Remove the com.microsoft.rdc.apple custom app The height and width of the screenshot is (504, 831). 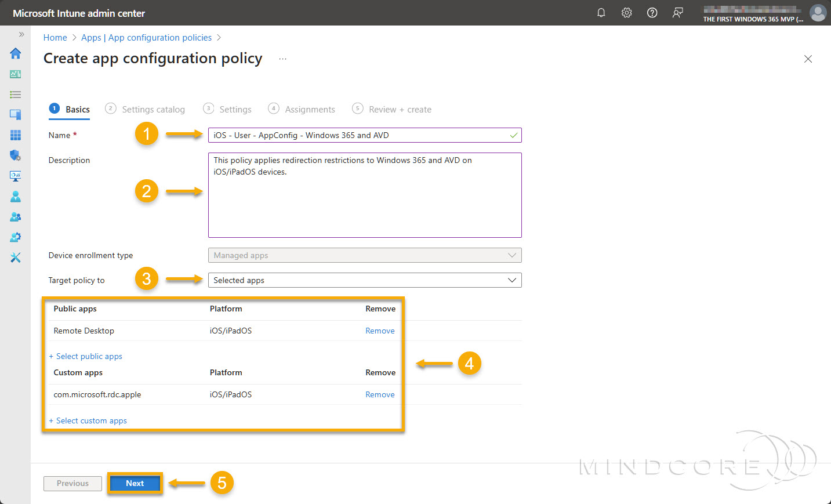point(380,394)
